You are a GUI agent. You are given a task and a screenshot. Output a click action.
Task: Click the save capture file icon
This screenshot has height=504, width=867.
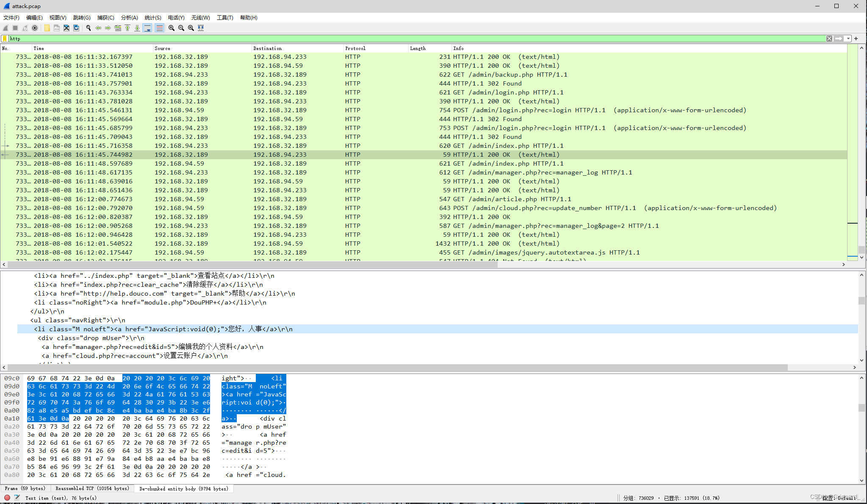click(x=57, y=28)
